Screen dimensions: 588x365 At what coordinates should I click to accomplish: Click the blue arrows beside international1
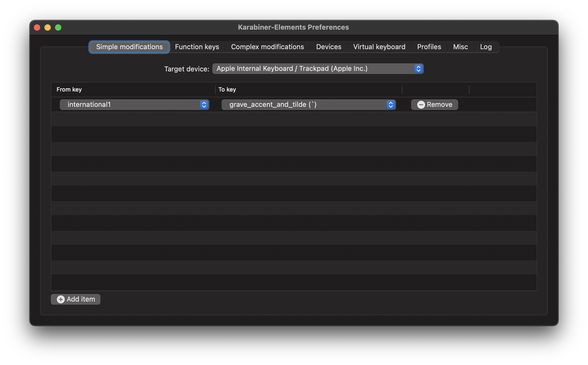point(204,105)
